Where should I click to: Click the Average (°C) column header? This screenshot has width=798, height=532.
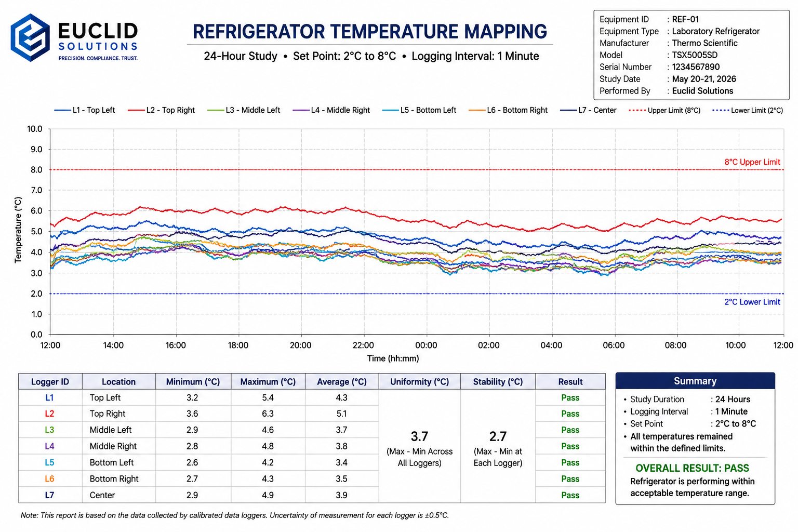pyautogui.click(x=341, y=382)
